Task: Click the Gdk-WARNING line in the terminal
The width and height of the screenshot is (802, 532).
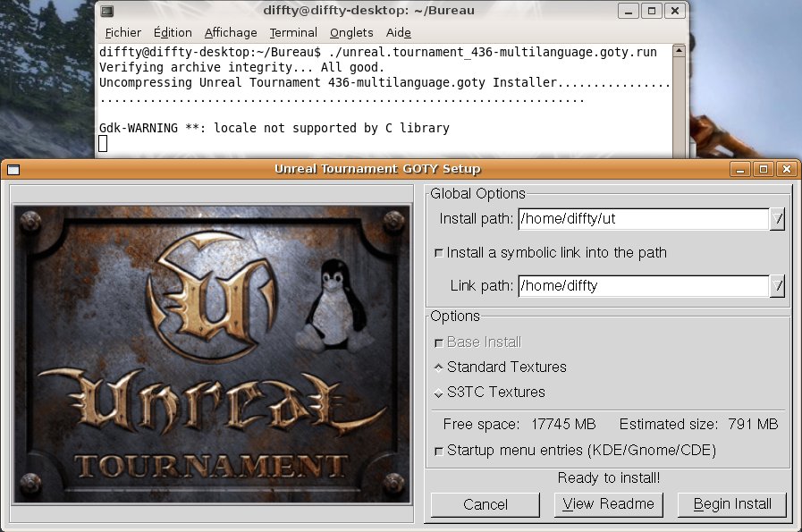Action: 274,128
